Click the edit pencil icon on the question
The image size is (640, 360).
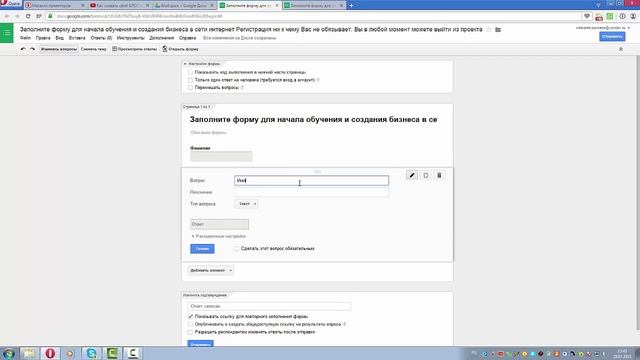[x=412, y=175]
